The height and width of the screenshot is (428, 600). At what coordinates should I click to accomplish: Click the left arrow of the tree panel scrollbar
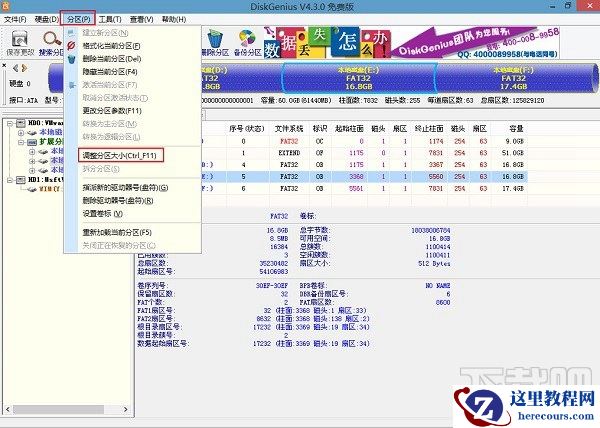click(x=8, y=409)
